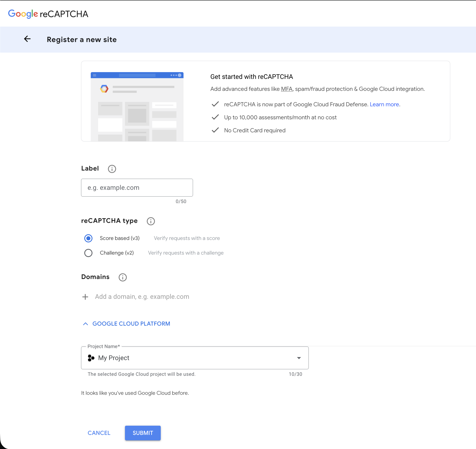Click the My Project hexagon icon
The image size is (476, 449).
(91, 358)
